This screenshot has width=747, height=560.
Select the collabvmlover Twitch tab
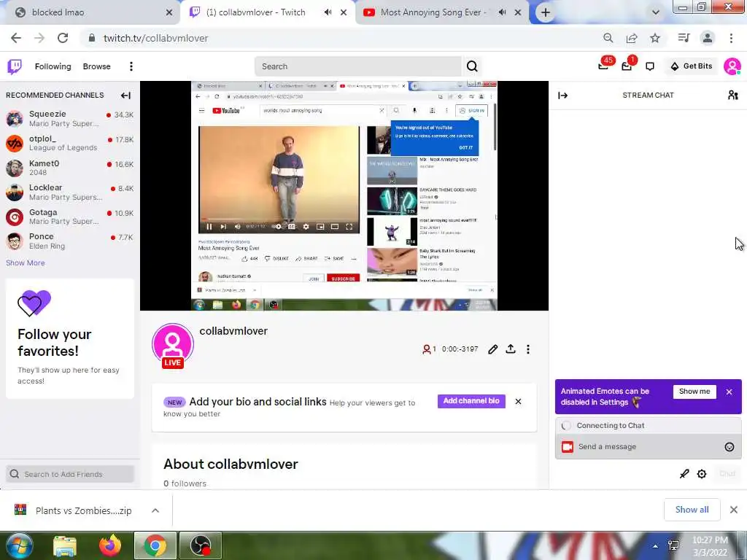pos(256,12)
